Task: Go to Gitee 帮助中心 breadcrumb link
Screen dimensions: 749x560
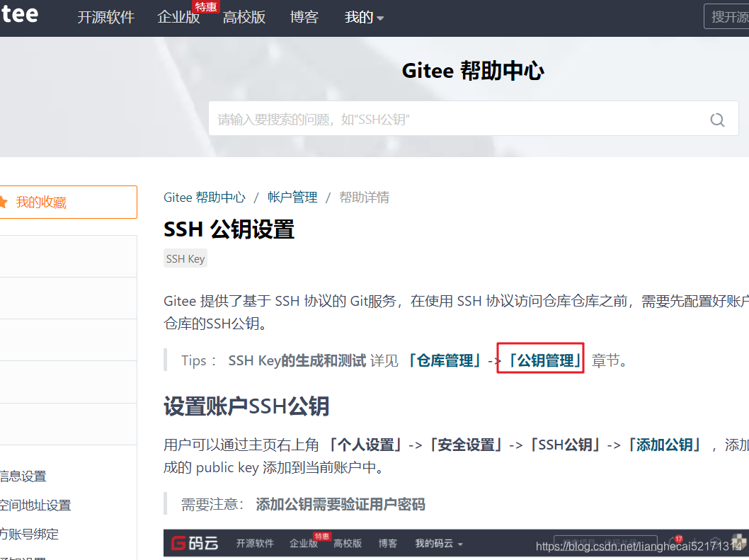Action: pyautogui.click(x=205, y=198)
